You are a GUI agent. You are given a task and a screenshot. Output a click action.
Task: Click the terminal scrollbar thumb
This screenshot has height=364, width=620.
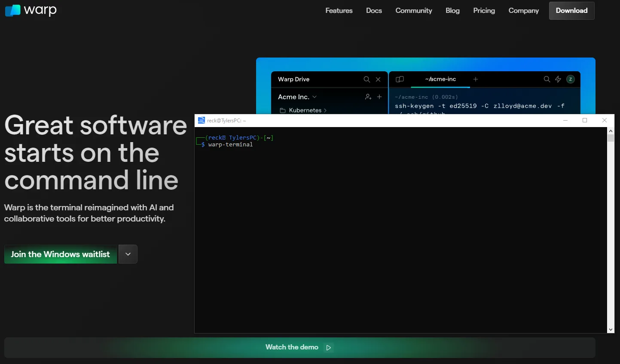click(x=611, y=138)
